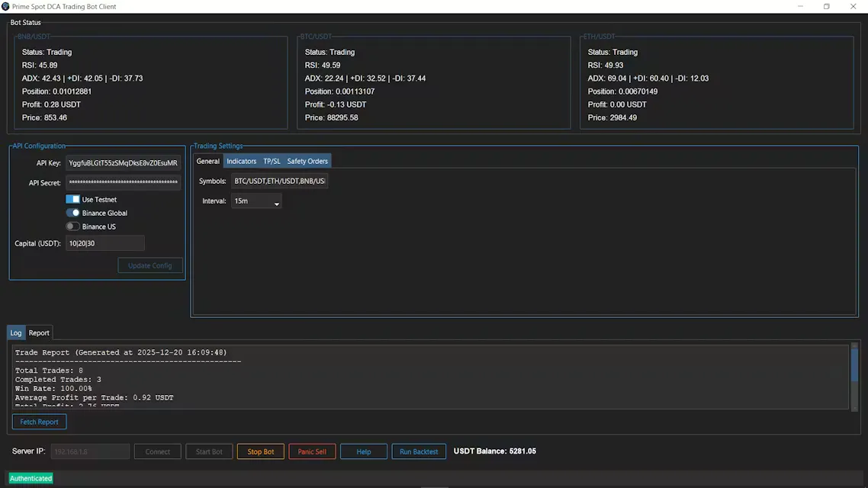
Task: Click BTC/USDT Profit: -0.13 USDT
Action: (336, 104)
